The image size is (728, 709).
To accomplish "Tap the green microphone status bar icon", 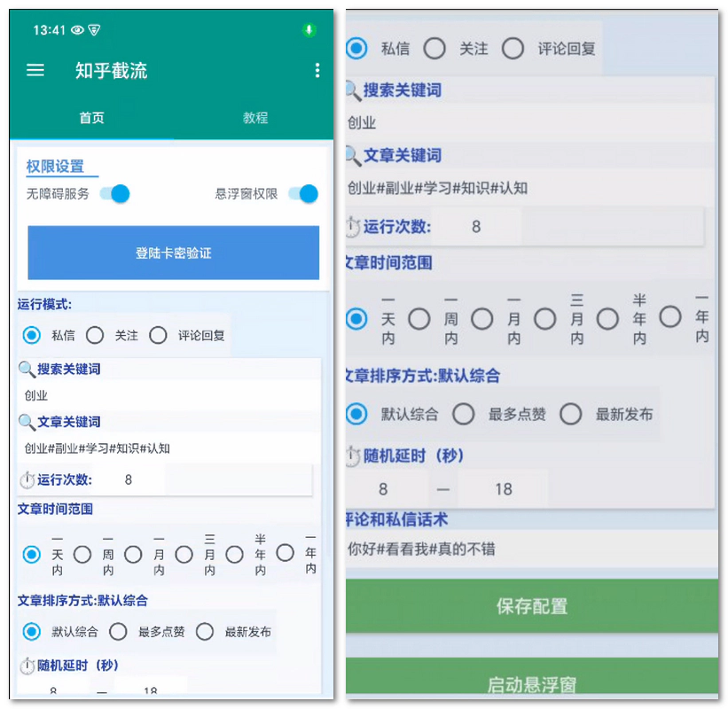I will 309,30.
